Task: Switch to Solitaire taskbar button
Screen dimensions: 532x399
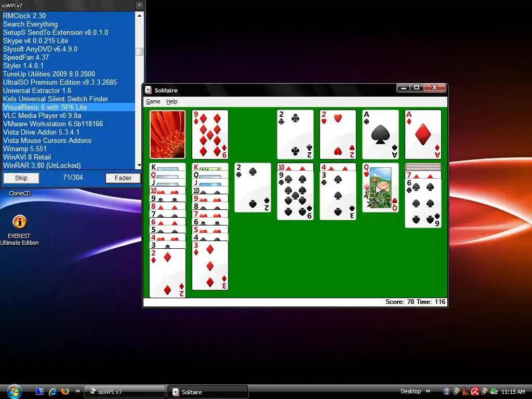Action: pyautogui.click(x=208, y=392)
